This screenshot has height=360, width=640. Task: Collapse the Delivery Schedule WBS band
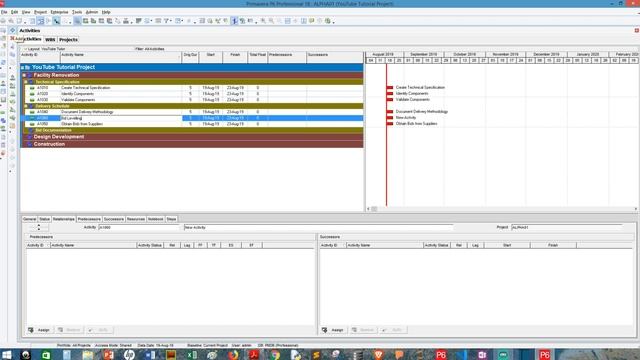[26, 106]
